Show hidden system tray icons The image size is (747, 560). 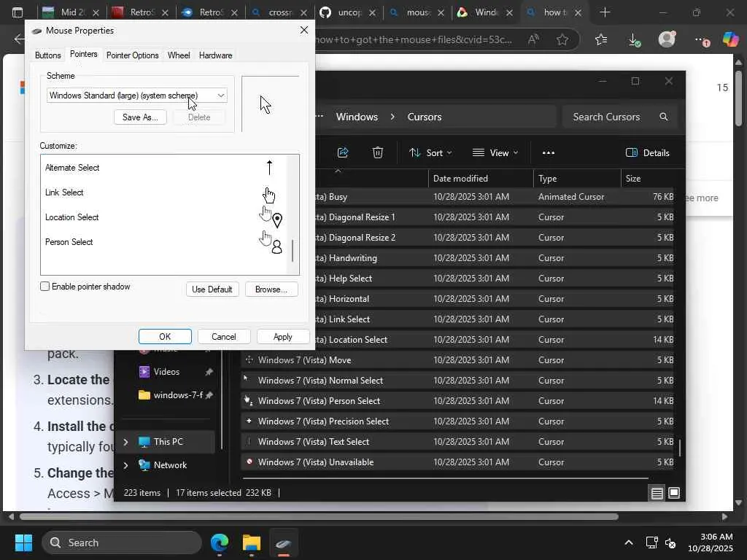[629, 542]
